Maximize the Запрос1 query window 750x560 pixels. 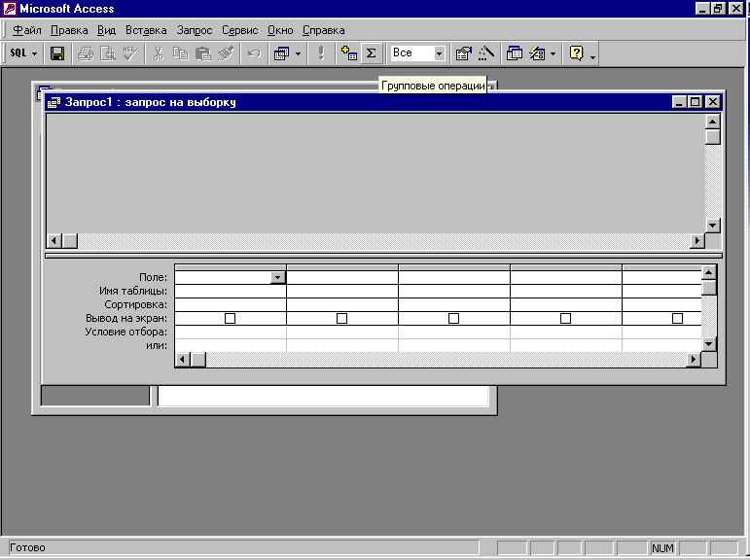coord(695,102)
